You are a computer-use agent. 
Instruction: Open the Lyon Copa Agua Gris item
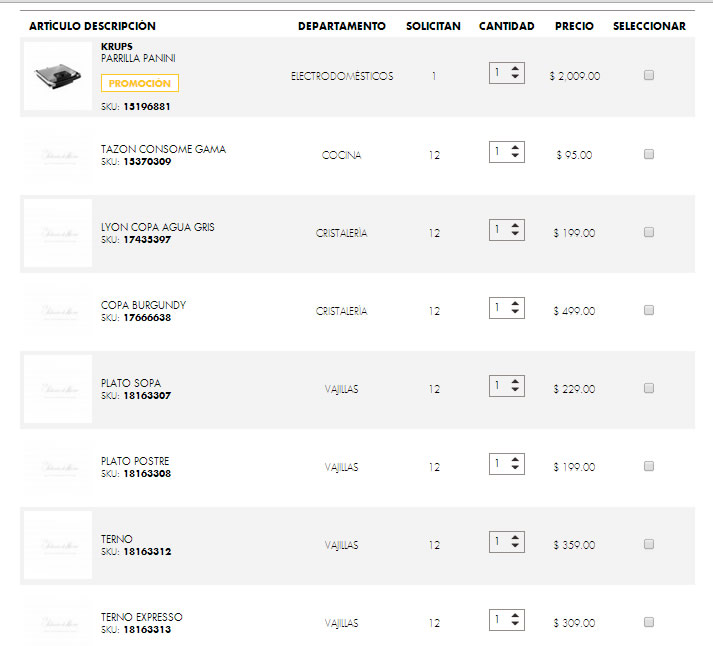[x=158, y=227]
